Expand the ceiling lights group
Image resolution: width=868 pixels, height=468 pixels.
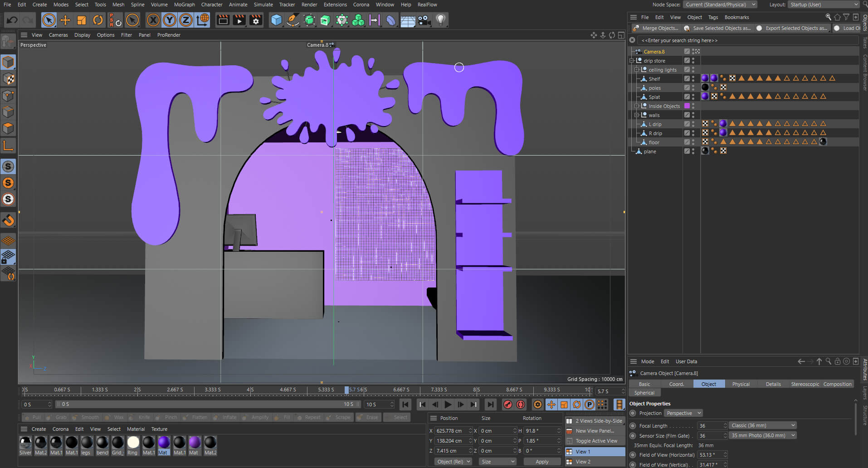tap(637, 70)
